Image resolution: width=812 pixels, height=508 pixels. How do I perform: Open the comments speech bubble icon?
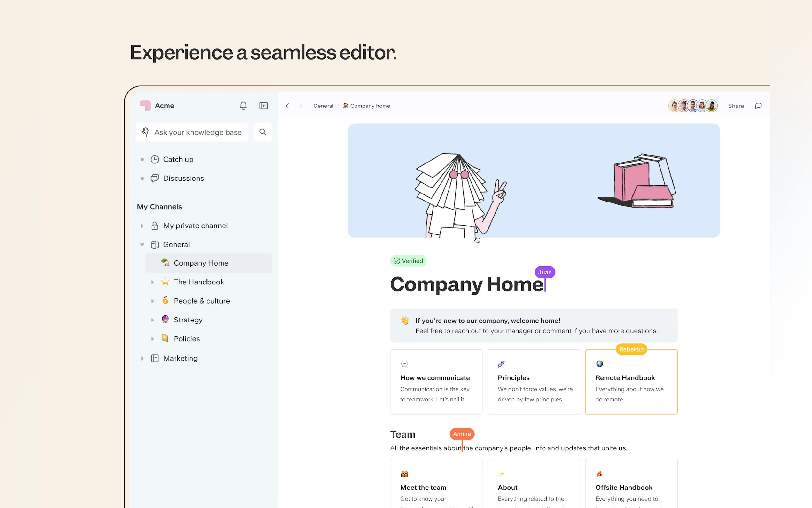[758, 106]
